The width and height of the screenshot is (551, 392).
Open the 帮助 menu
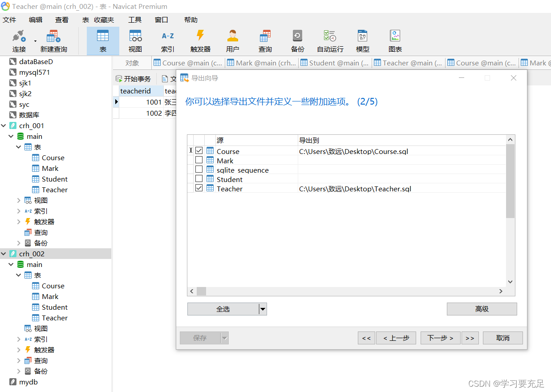(191, 20)
